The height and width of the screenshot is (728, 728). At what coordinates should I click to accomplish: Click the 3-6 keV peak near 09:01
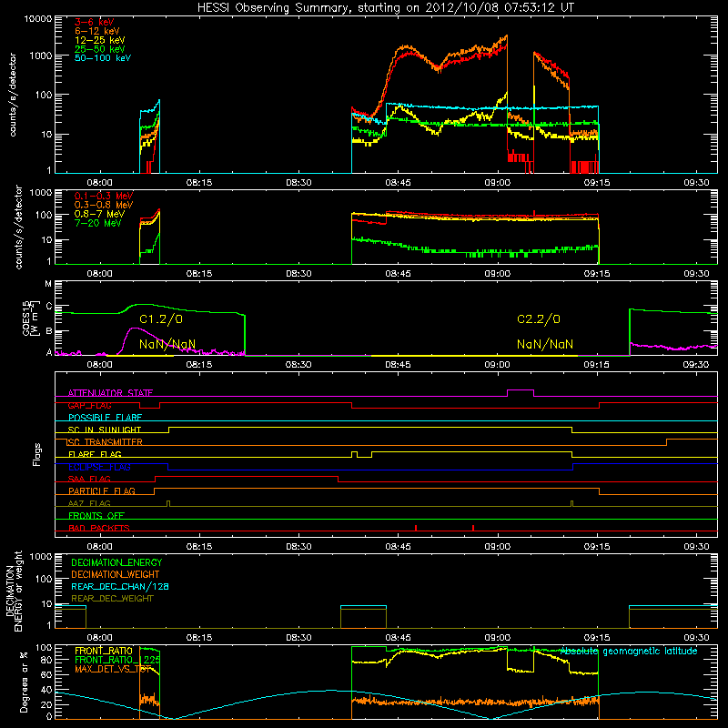click(507, 46)
